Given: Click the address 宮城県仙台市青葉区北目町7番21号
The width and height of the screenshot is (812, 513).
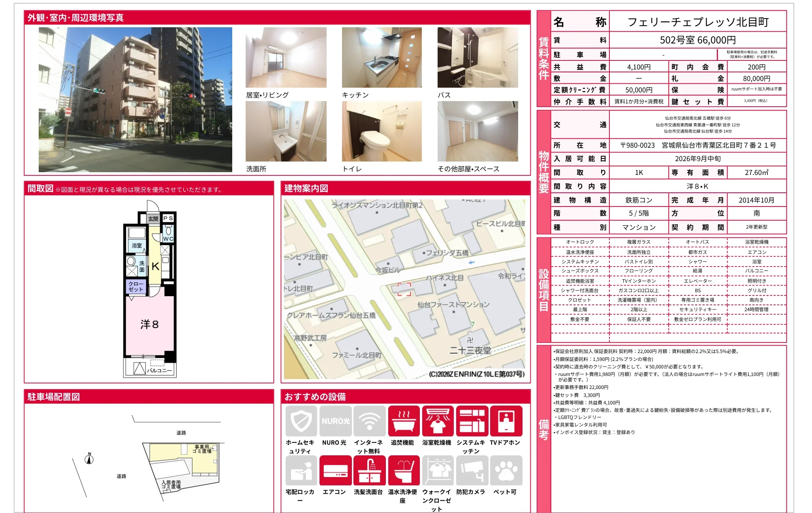Looking at the screenshot, I should tap(719, 145).
